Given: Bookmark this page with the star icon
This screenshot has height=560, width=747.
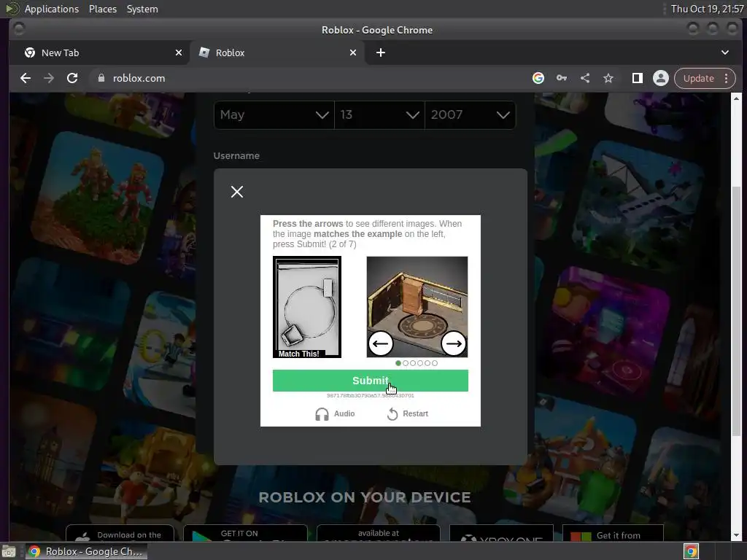Looking at the screenshot, I should pos(608,78).
